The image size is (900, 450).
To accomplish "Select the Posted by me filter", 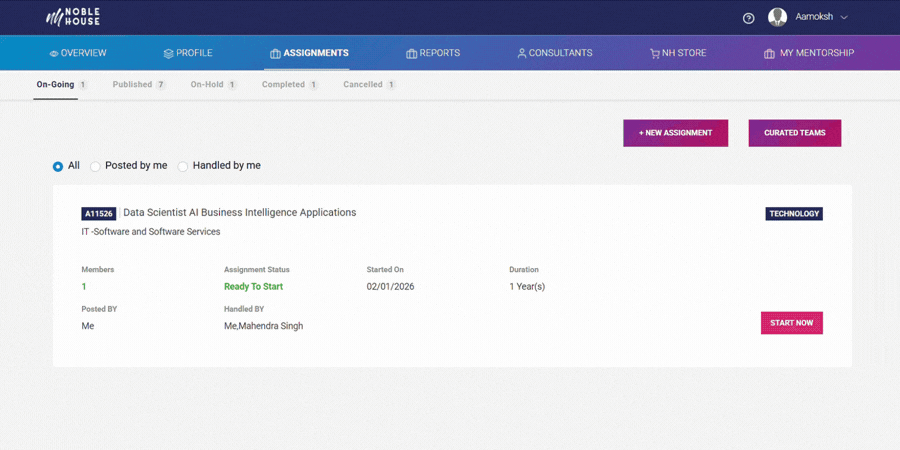I will [96, 166].
